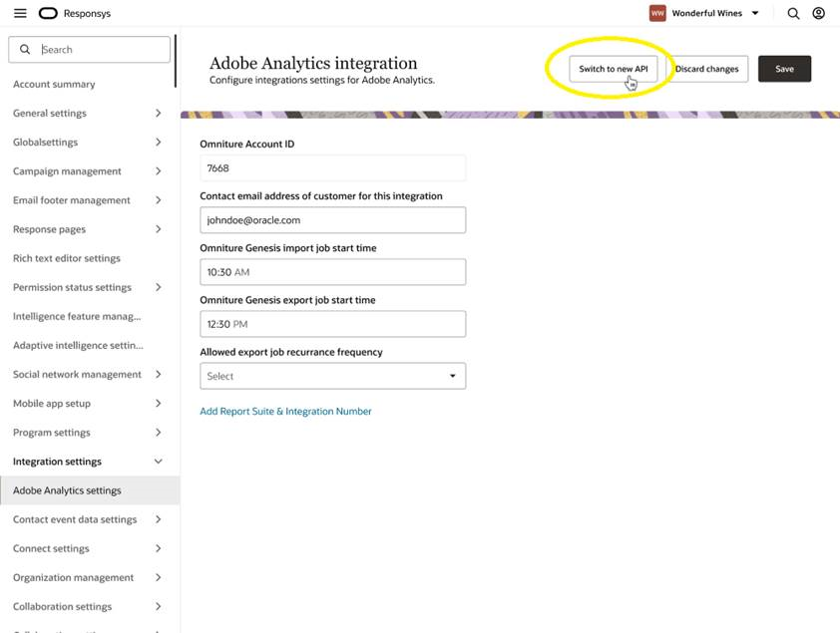Expand Organization management chevron
The width and height of the screenshot is (840, 633).
(158, 577)
